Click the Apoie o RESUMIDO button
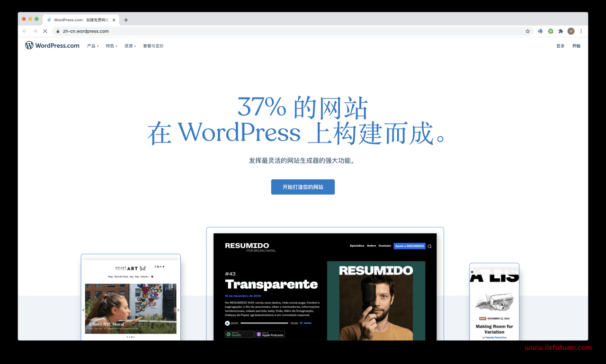606x364 pixels. 410,246
